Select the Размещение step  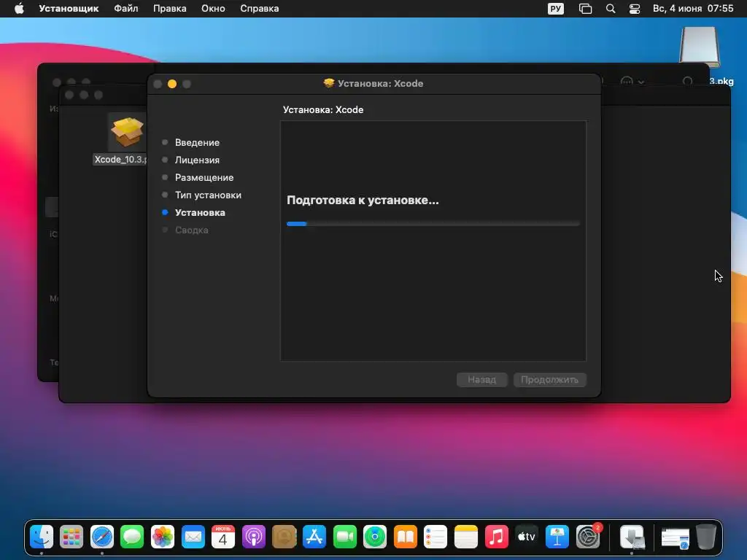204,178
